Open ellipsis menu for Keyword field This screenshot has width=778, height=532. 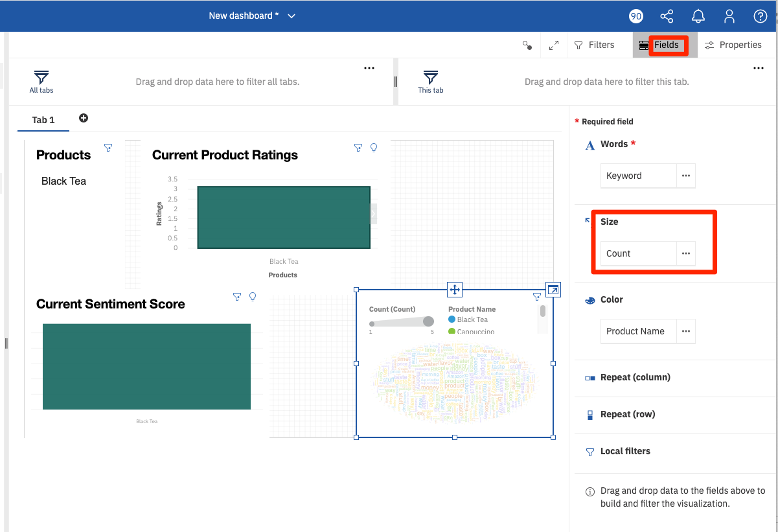(x=686, y=176)
